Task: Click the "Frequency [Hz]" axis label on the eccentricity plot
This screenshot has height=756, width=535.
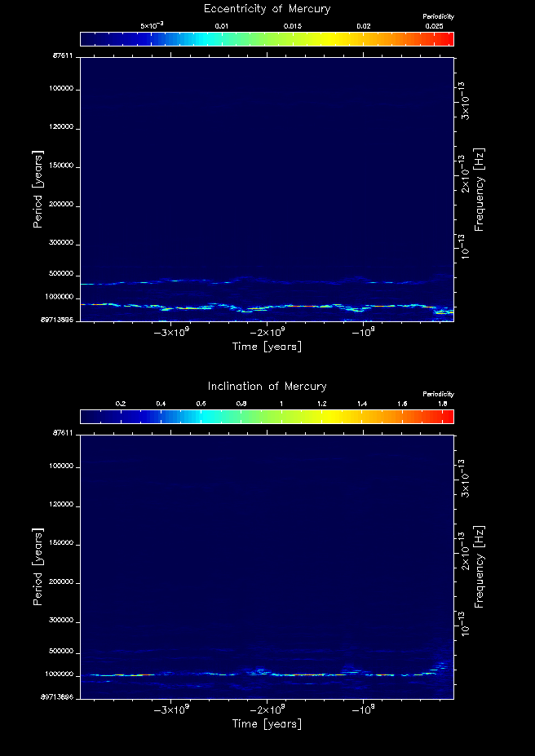Action: (x=480, y=189)
